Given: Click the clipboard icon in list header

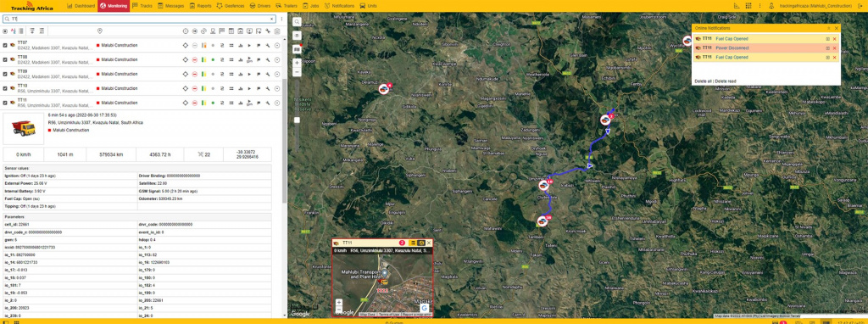Looking at the screenshot, I should pos(277,31).
